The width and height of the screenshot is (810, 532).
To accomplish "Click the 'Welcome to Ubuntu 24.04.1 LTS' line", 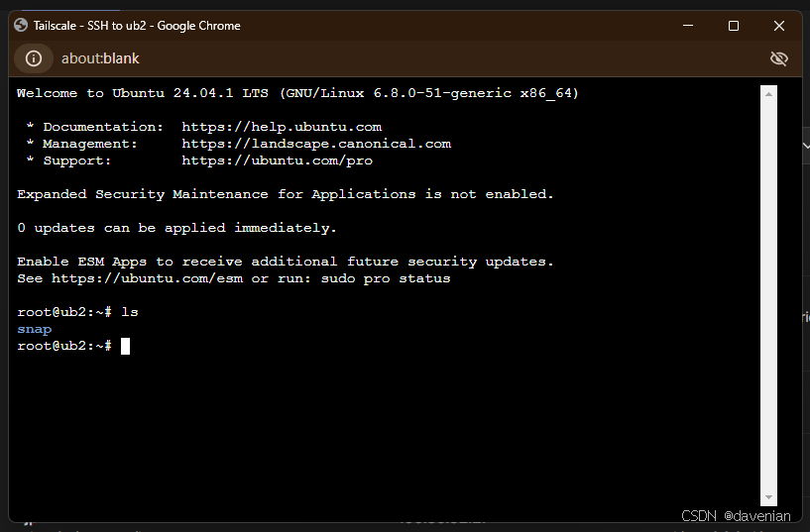I will click(x=297, y=93).
